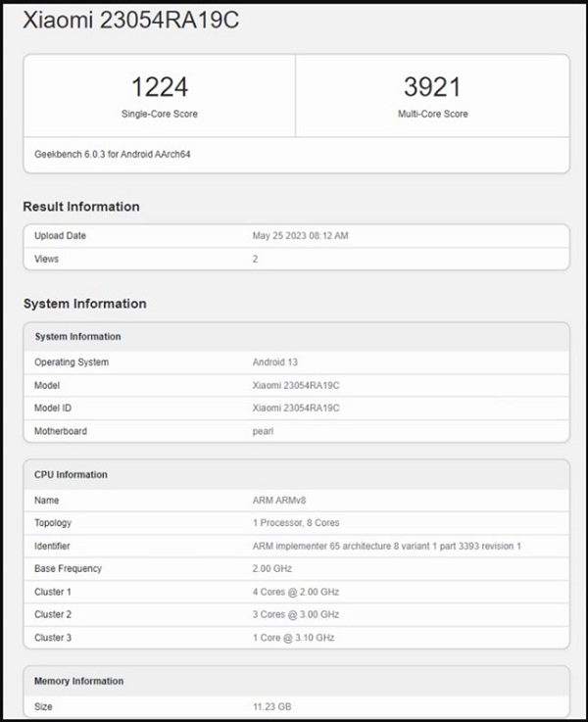This screenshot has height=722, width=588.
Task: Select the multi-core score 3921
Action: 432,87
